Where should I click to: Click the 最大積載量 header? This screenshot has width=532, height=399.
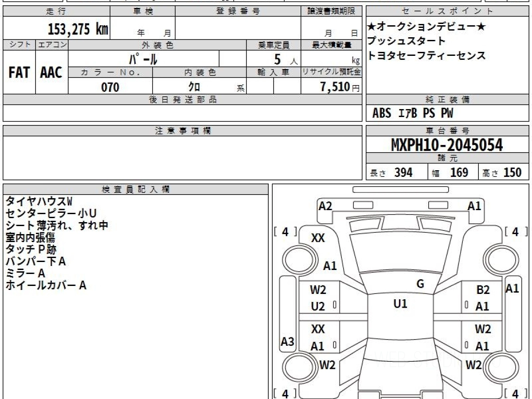(x=332, y=45)
